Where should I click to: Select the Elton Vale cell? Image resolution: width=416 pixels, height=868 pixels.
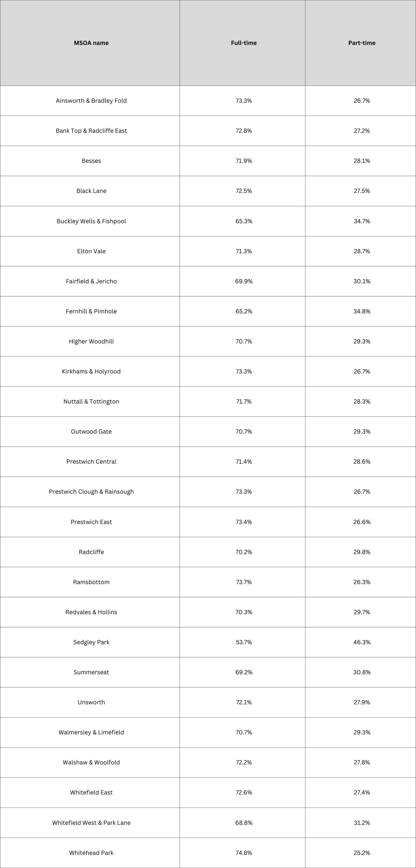(x=91, y=251)
